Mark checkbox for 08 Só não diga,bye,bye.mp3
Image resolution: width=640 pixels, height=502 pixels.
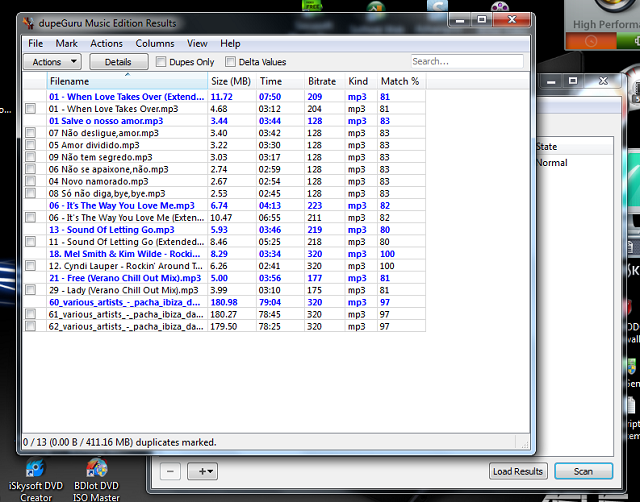(x=31, y=193)
